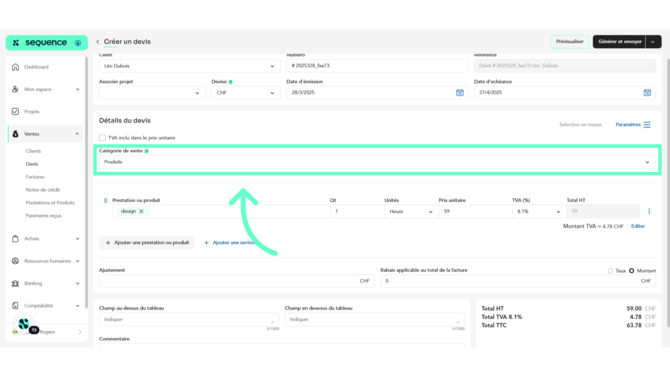The image size is (670, 377).
Task: Open Notes de crédit in the sidebar
Action: (43, 190)
